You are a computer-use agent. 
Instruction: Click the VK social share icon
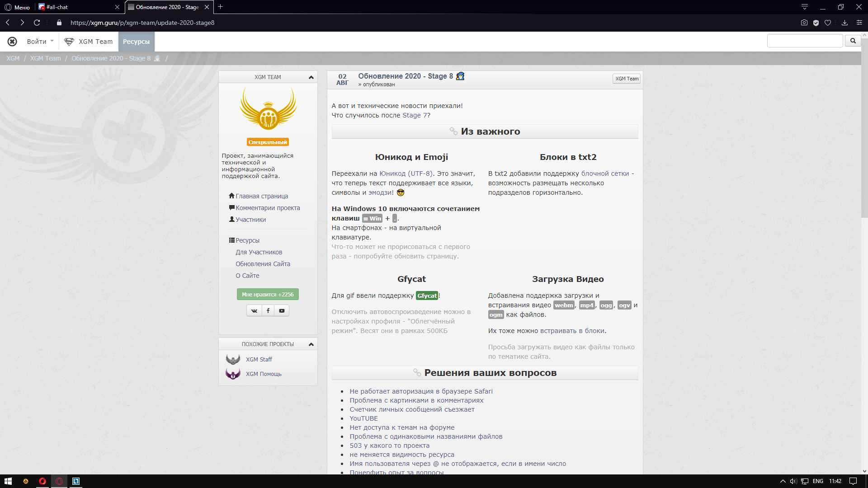pyautogui.click(x=254, y=311)
